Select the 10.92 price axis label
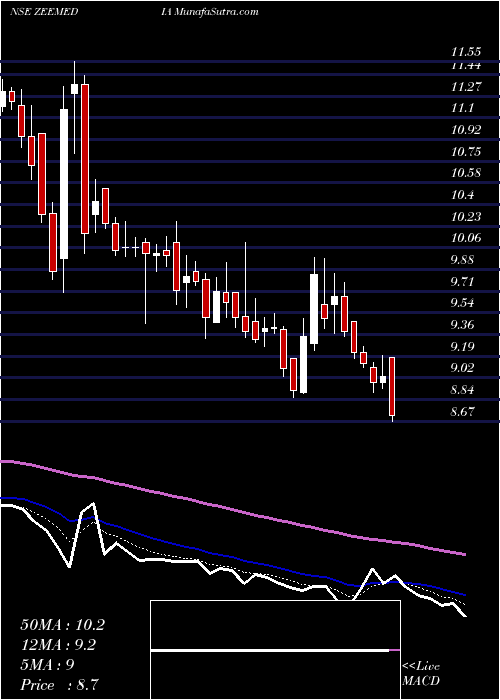Viewport: 500px width, 700px height. pos(466,130)
